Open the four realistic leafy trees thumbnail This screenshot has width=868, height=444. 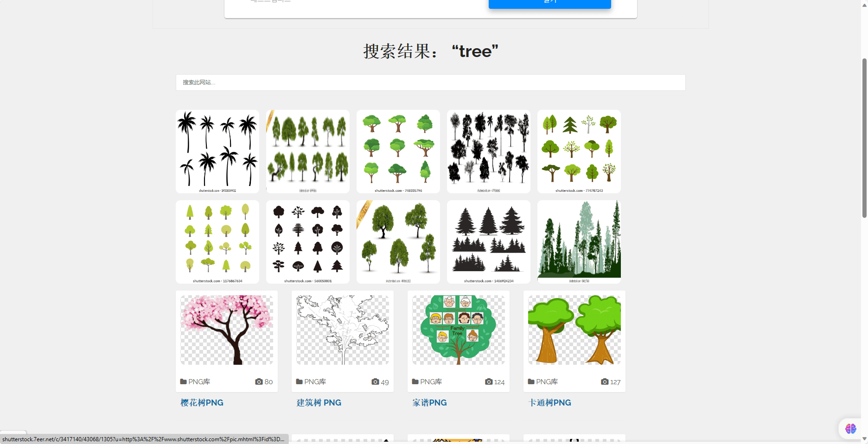coord(398,242)
